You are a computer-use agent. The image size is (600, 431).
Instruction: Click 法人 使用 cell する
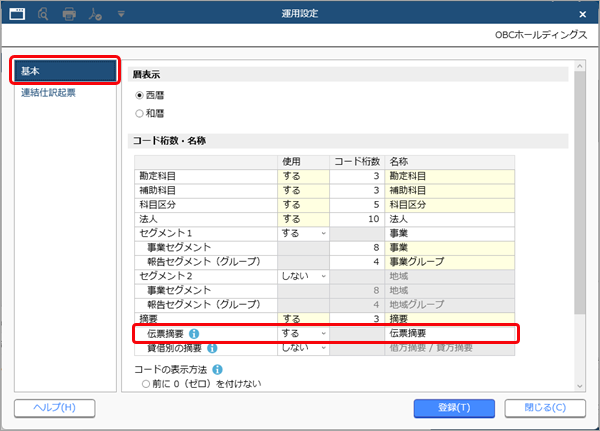(303, 219)
